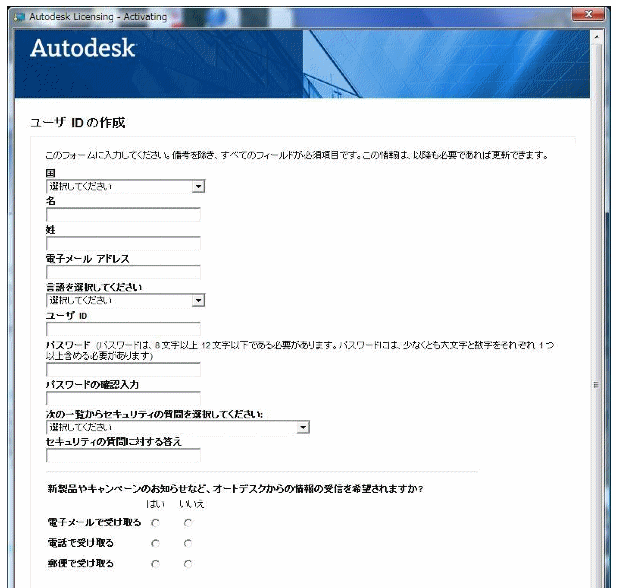Click the ユーザ ID input field
The height and width of the screenshot is (588, 617).
123,329
